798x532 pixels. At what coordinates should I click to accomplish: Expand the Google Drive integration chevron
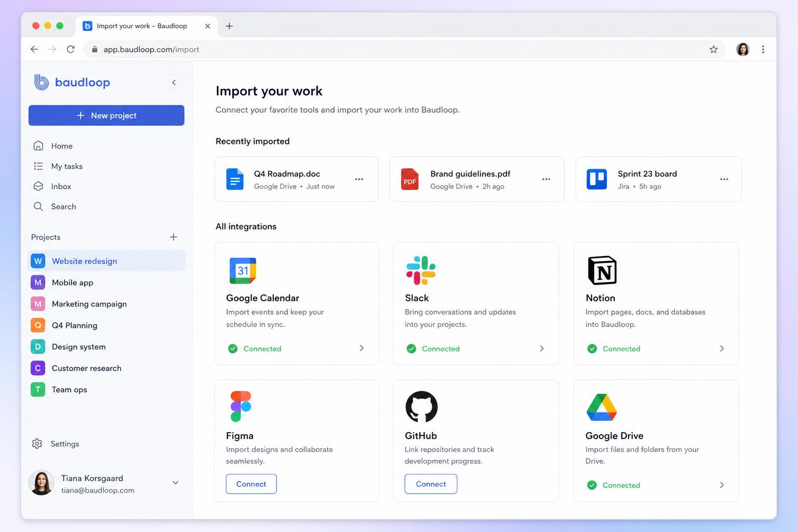[x=722, y=485]
